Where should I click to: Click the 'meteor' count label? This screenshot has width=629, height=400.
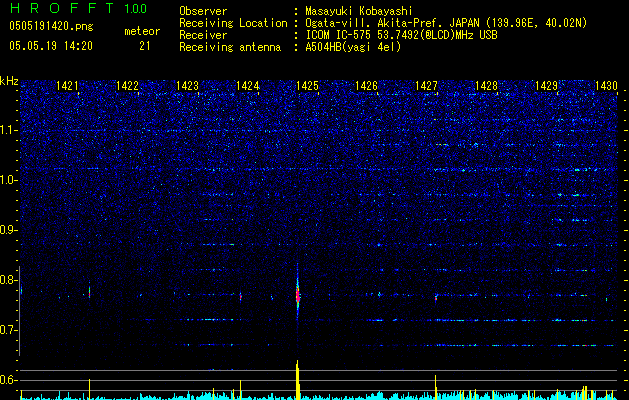click(142, 31)
